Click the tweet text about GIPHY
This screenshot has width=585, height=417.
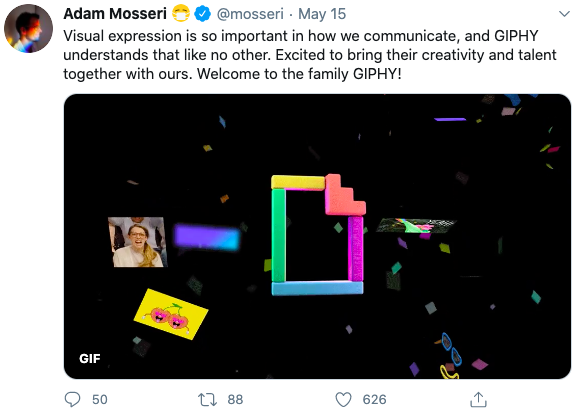pos(310,55)
